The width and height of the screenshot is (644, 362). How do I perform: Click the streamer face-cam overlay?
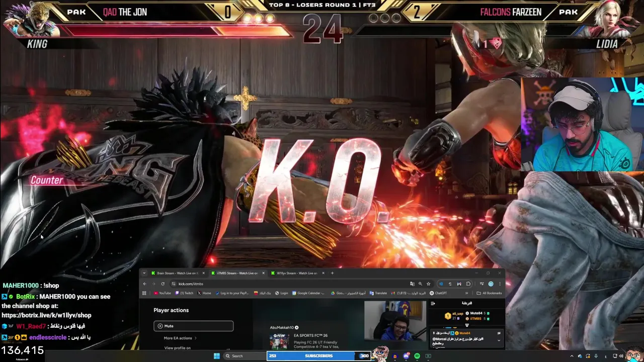[x=582, y=124]
